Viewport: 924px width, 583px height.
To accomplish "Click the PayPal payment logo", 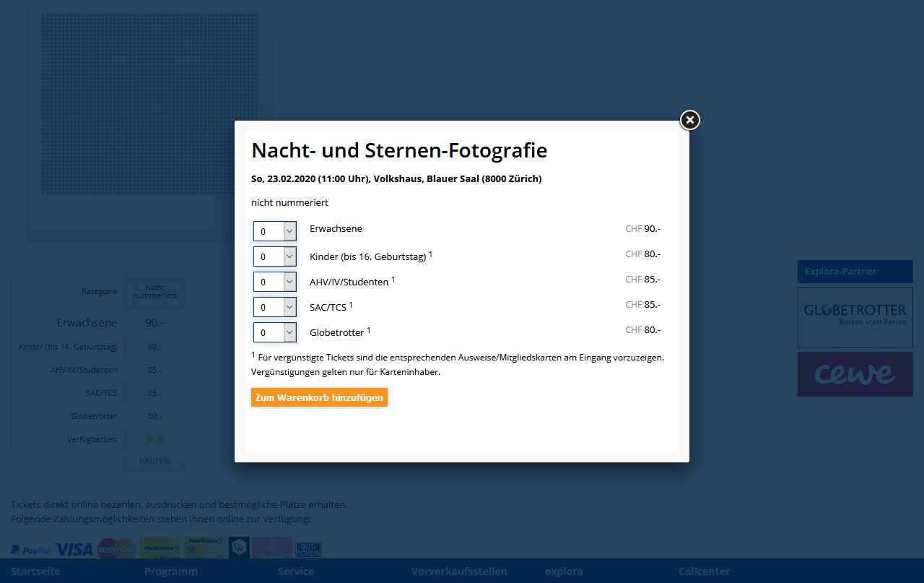I will point(31,550).
